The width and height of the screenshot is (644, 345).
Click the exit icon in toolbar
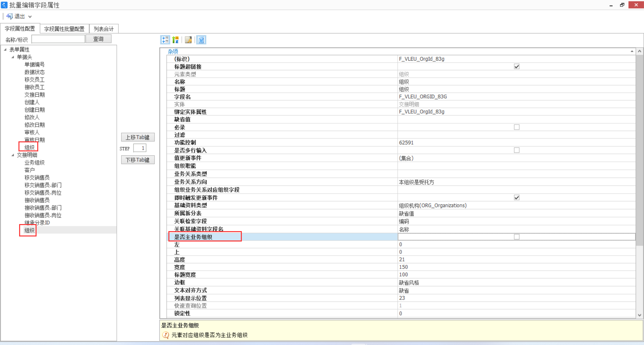coord(9,16)
